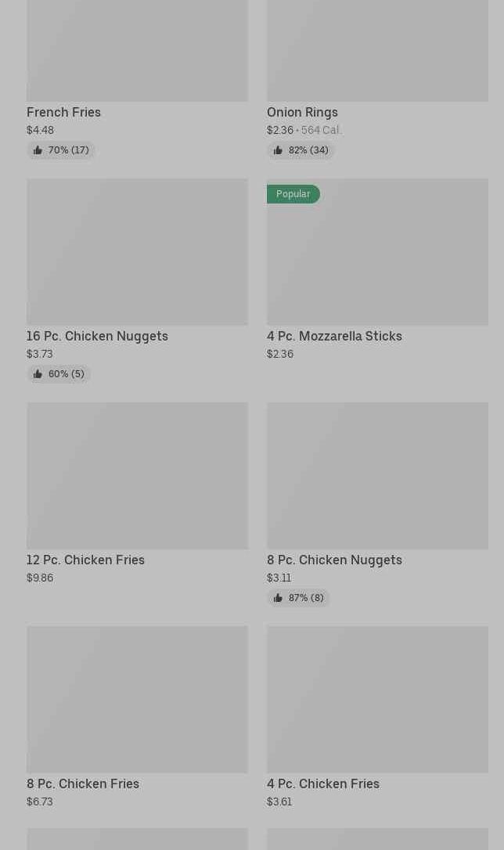This screenshot has width=504, height=850.
Task: Choose 4 Pc. Chicken Fries title
Action: tap(323, 784)
